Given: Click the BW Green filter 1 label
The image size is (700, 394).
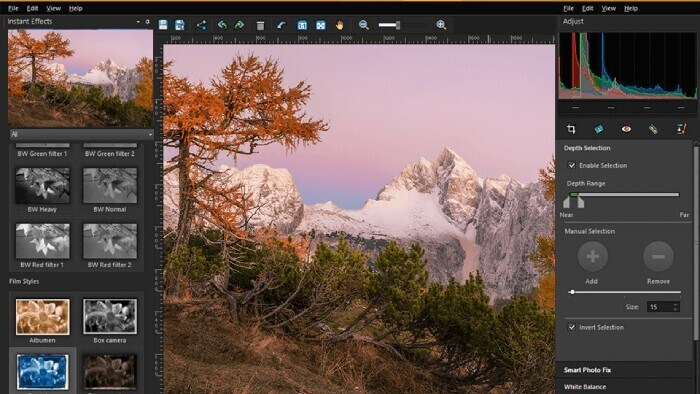Looking at the screenshot, I should point(42,153).
